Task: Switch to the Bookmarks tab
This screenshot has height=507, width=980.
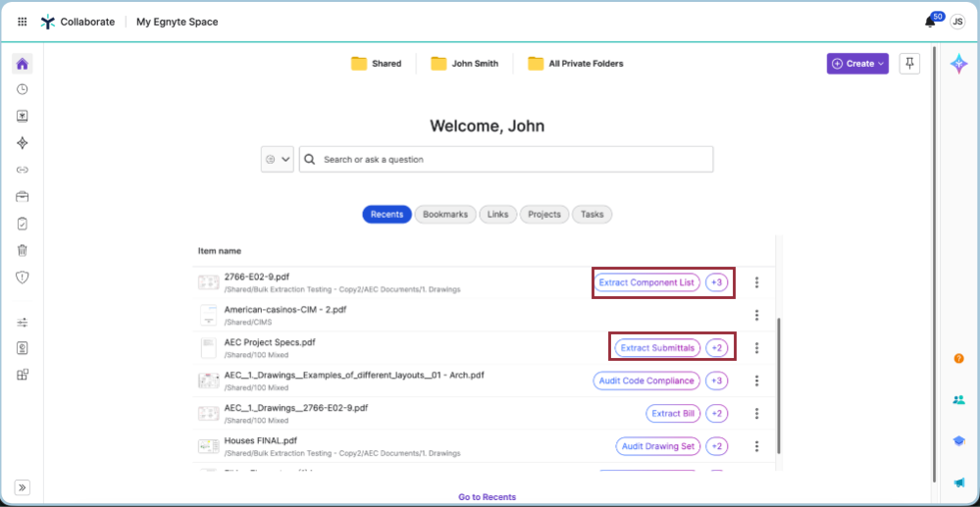Action: coord(445,215)
